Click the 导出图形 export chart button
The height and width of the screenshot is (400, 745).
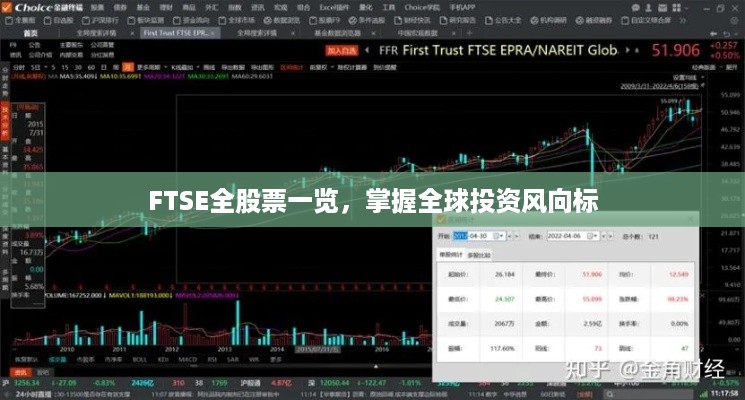262,67
